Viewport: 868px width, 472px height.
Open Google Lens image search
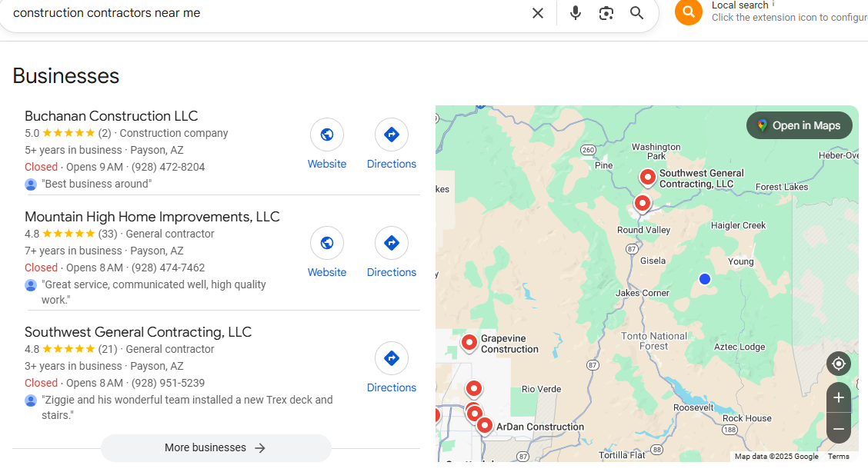[x=606, y=13]
